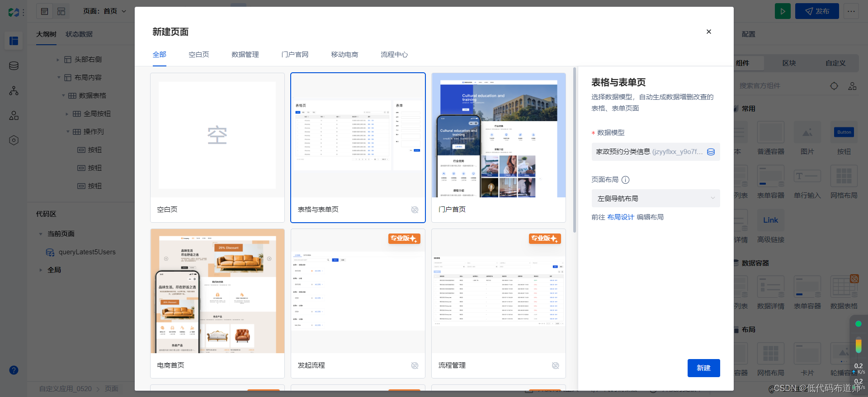Switch to the 大纲树 tab
868x397 pixels.
[x=46, y=34]
